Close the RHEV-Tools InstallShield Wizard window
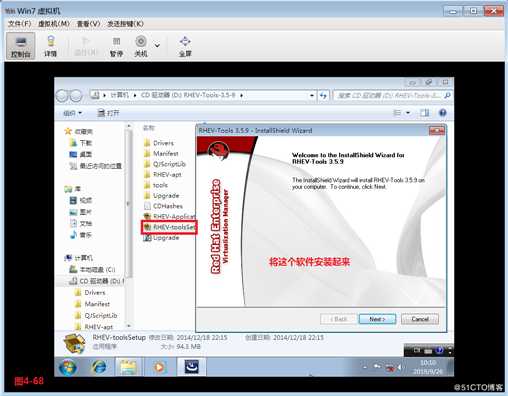The width and height of the screenshot is (508, 396). pyautogui.click(x=436, y=131)
